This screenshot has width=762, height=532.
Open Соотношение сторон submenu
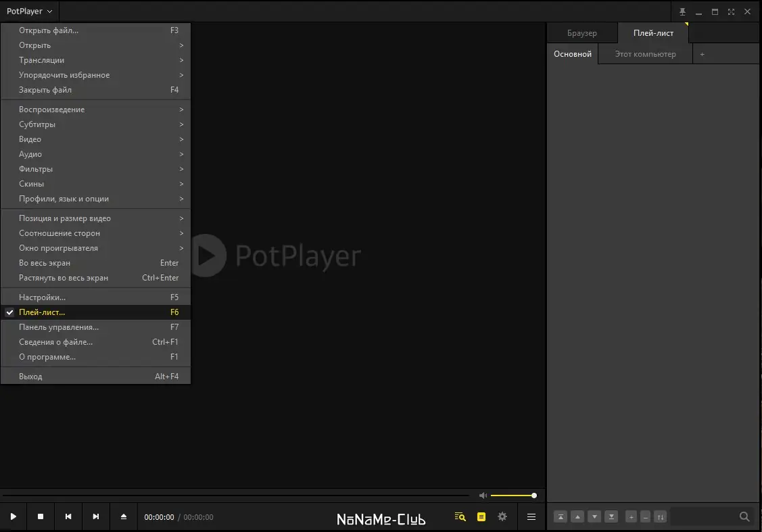96,233
